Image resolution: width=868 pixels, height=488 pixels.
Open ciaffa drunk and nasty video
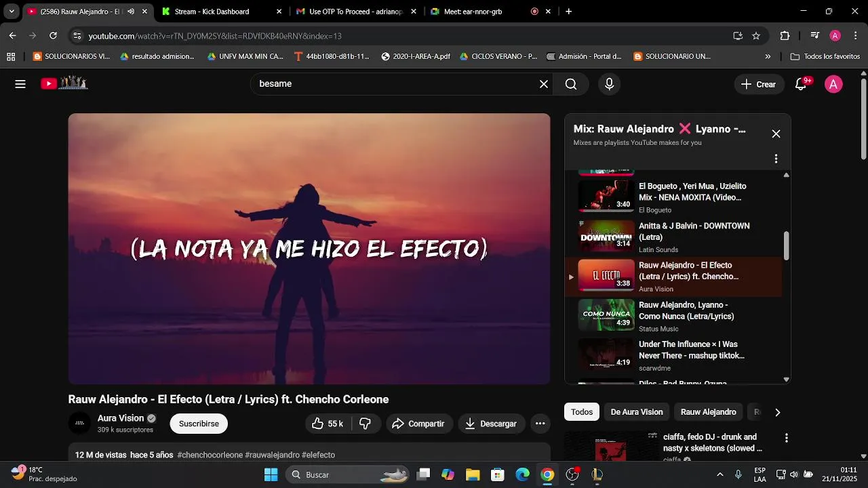tap(713, 443)
